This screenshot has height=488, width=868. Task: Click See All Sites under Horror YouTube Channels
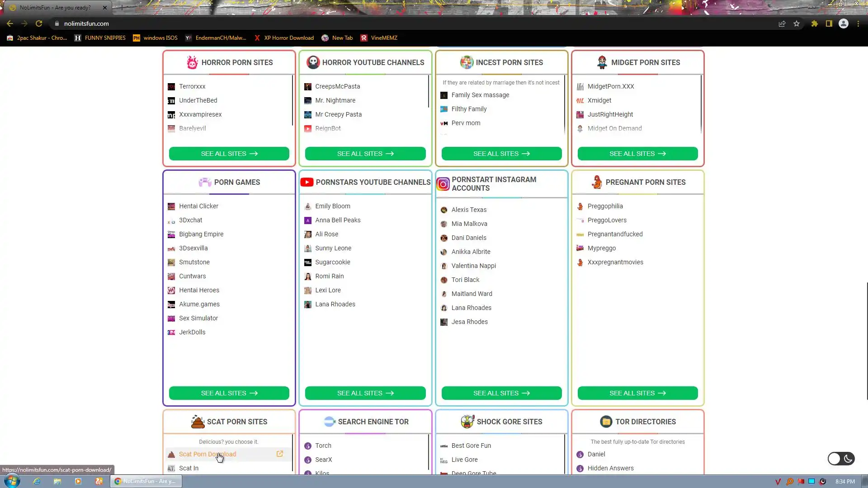[365, 154]
